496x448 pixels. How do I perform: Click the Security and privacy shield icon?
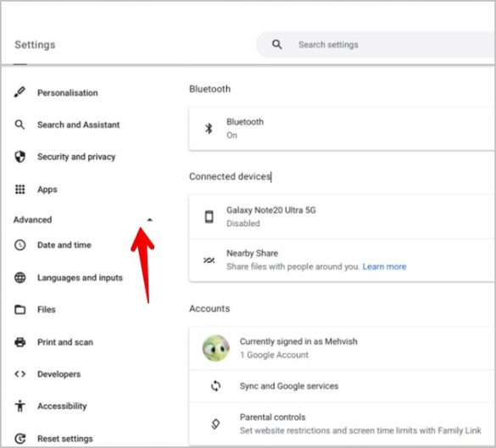pos(20,156)
